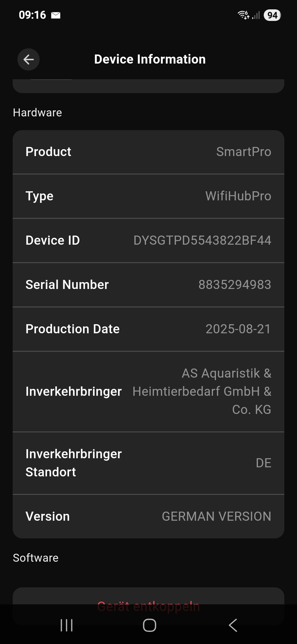Tap the Type WifiHubPro row

click(x=148, y=196)
